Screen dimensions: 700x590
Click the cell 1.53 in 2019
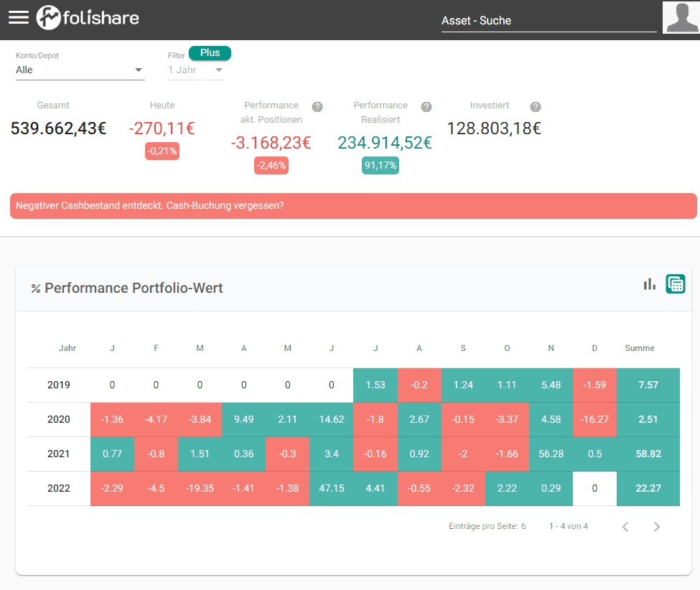point(375,385)
